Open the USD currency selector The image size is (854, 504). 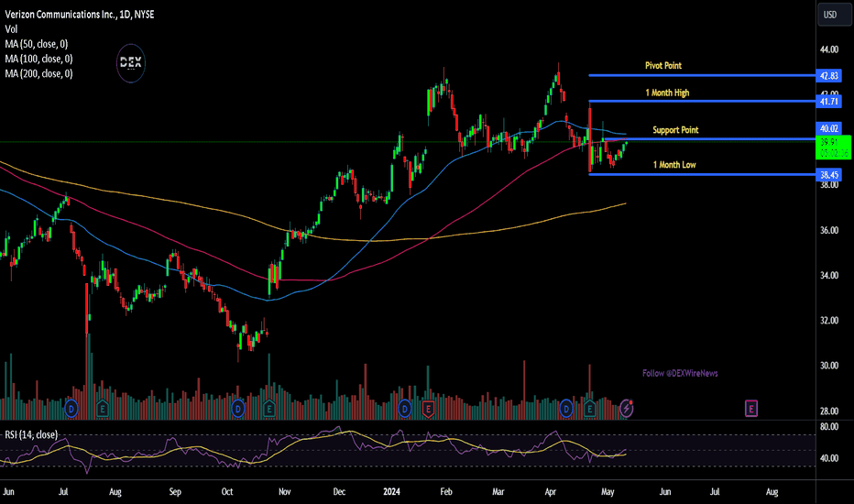(x=833, y=15)
